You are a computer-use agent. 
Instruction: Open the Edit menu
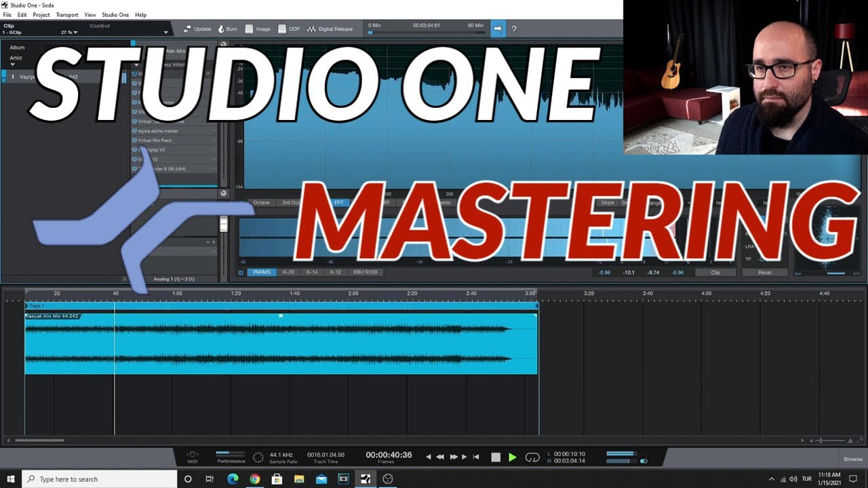tap(22, 15)
